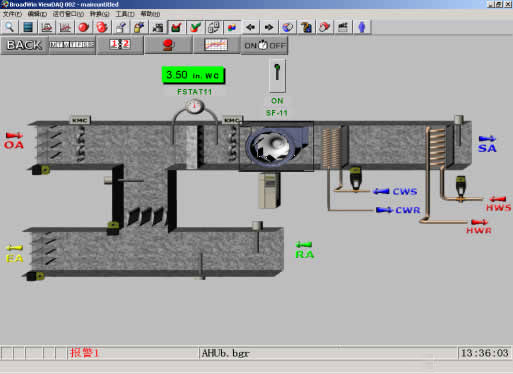Click the red alarm ball icon
This screenshot has height=374, width=513.
[84, 27]
